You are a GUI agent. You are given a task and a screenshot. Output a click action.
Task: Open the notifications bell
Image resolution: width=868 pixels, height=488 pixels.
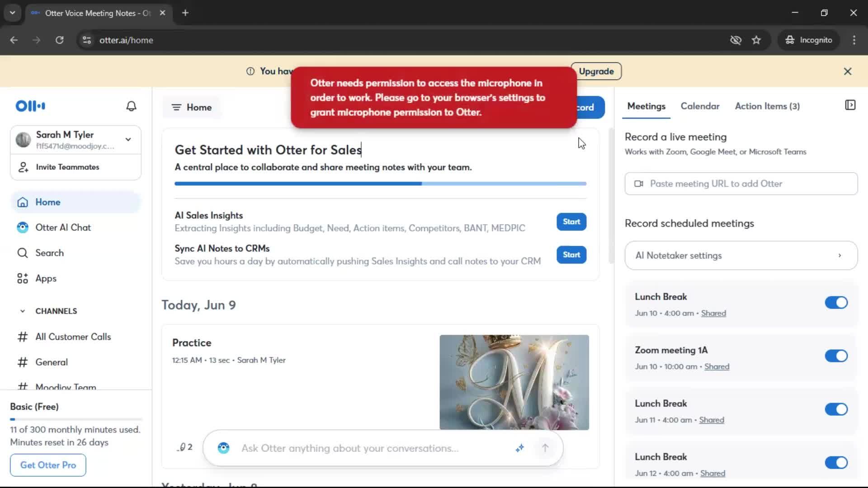coord(131,106)
